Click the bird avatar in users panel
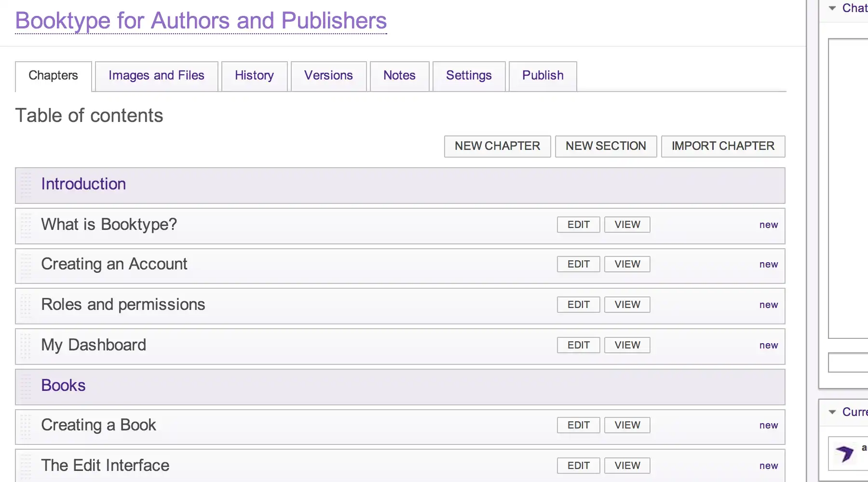868x482 pixels. (x=845, y=454)
